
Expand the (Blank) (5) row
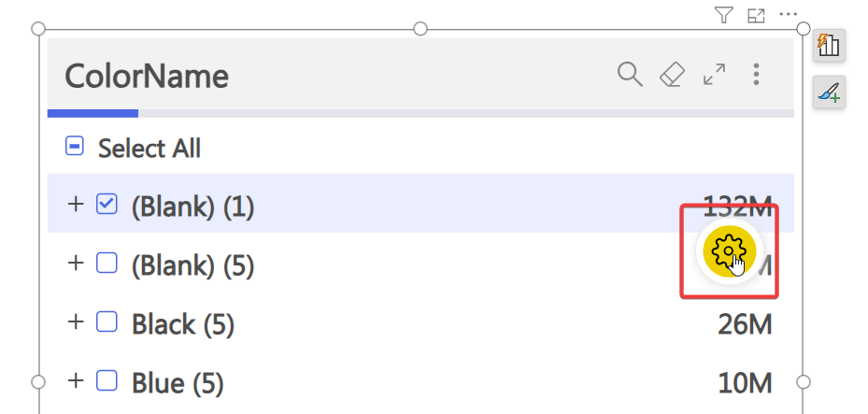[76, 264]
